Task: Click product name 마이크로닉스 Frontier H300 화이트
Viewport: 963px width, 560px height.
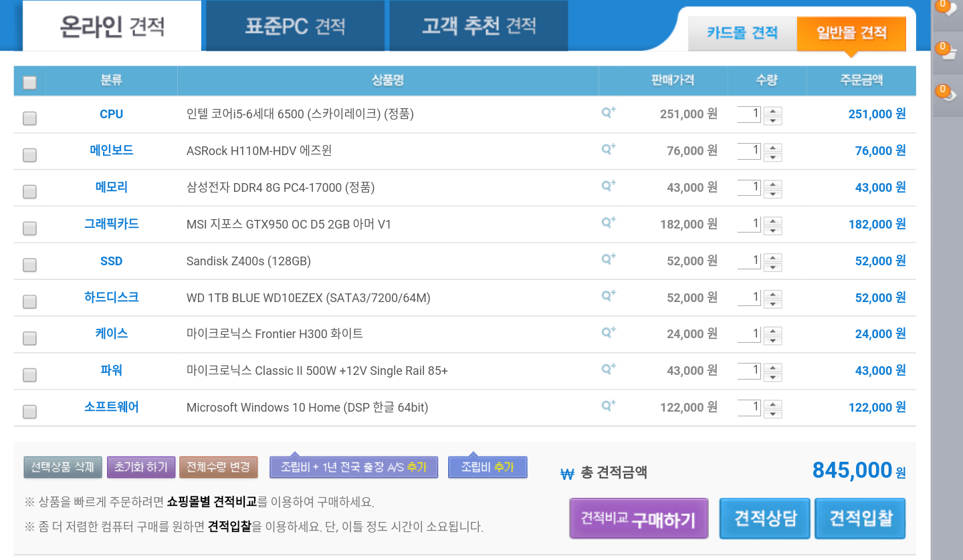Action: coord(275,334)
